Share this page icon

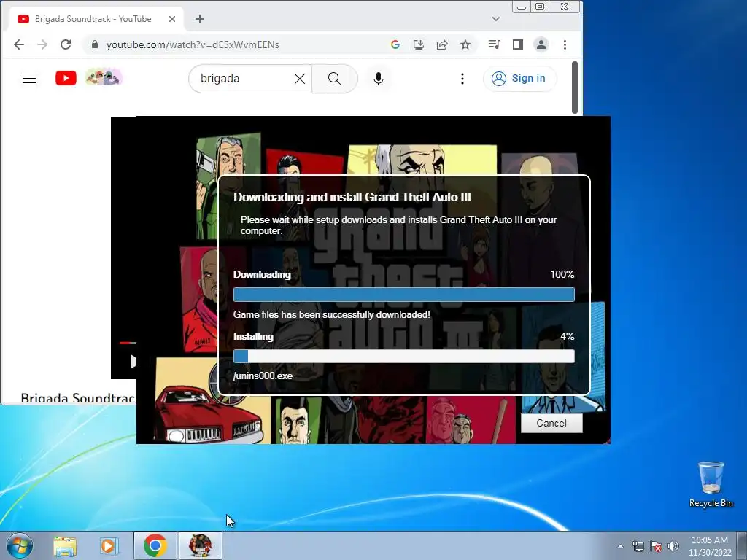tap(442, 44)
